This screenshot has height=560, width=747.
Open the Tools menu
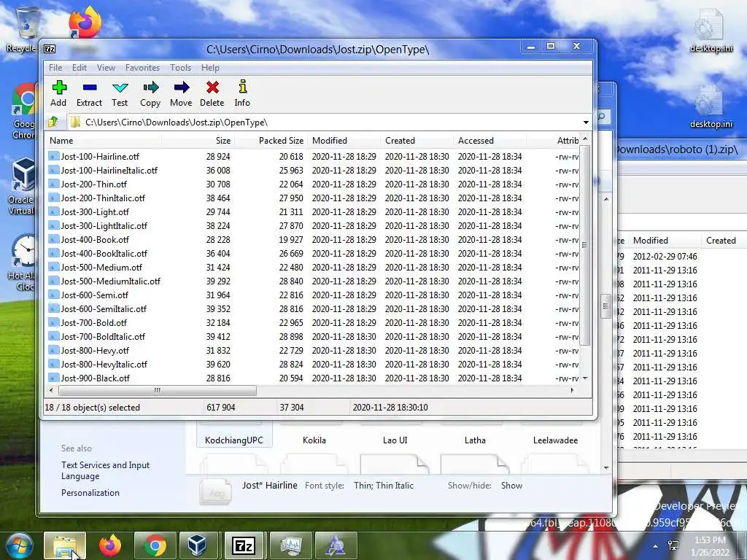click(x=180, y=68)
